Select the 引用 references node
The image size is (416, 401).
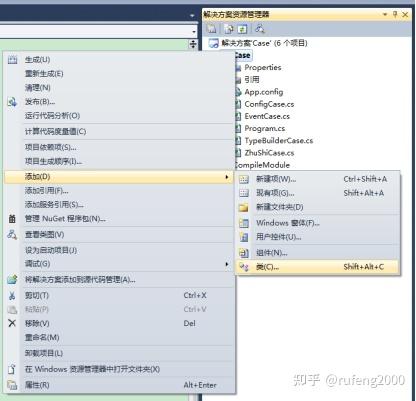point(252,80)
